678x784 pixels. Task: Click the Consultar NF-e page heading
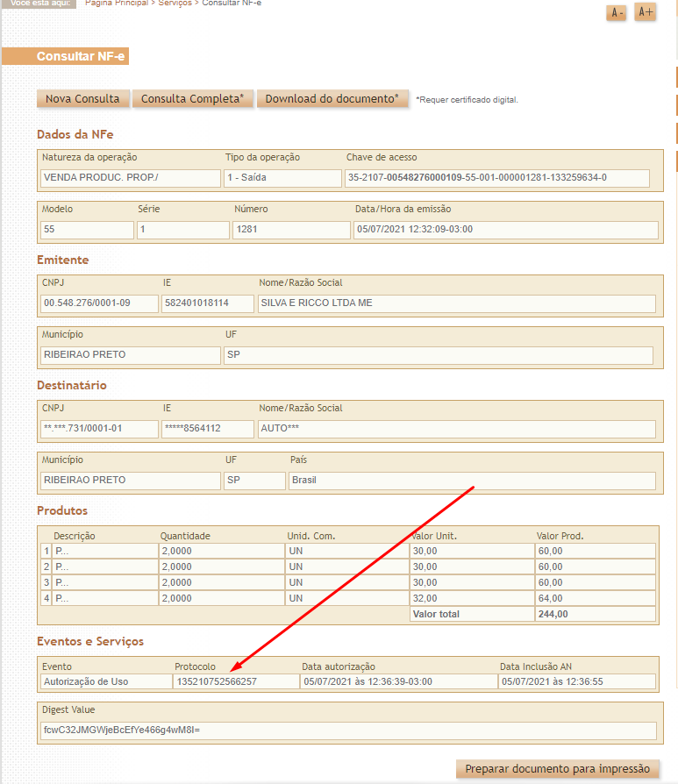(x=80, y=56)
